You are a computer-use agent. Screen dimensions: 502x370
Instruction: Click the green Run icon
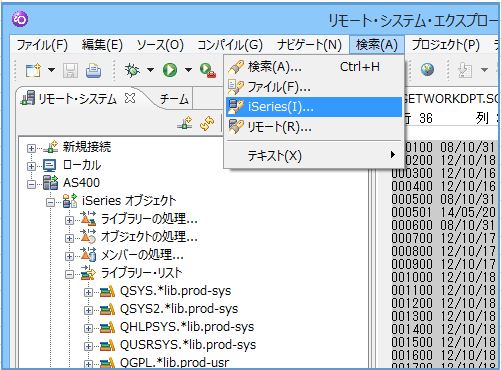tap(170, 70)
